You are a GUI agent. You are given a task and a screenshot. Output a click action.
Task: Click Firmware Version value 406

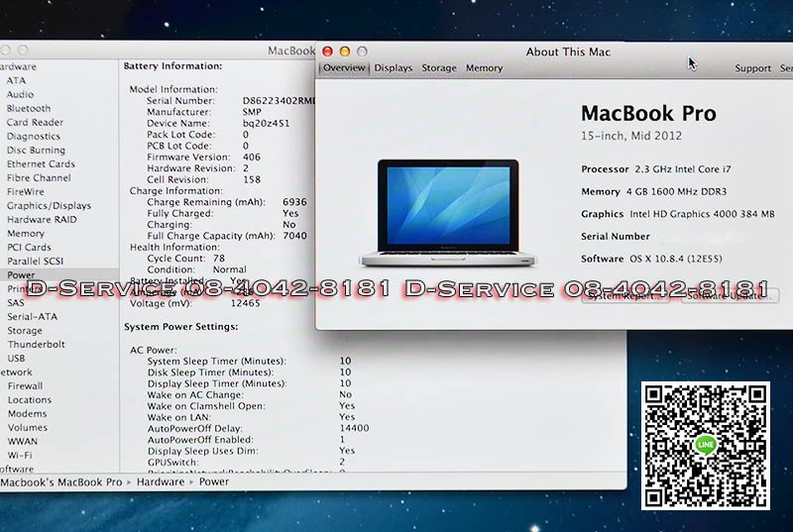[x=252, y=158]
